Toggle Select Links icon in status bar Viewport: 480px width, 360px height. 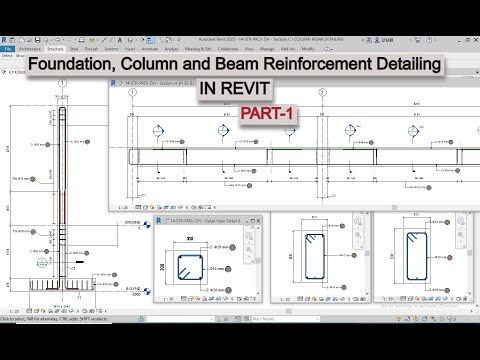pyautogui.click(x=399, y=319)
